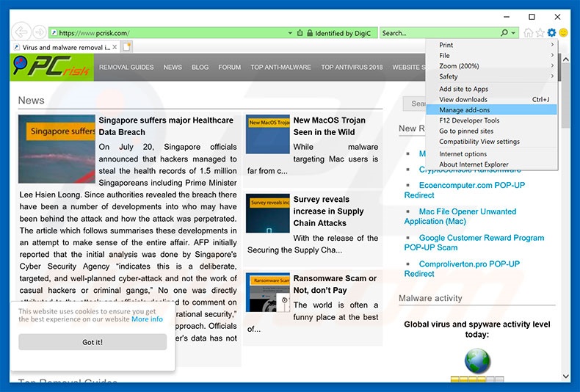
Task: Click the search magnifier icon
Action: tap(504, 33)
